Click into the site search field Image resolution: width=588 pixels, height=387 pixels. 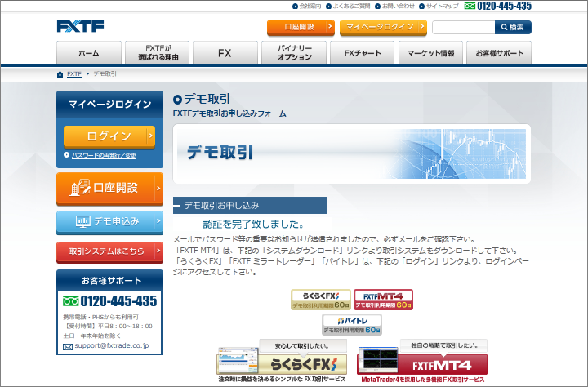(464, 28)
